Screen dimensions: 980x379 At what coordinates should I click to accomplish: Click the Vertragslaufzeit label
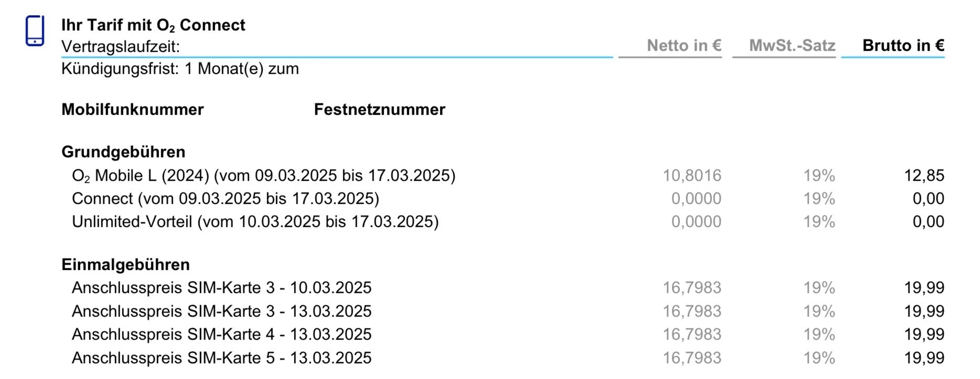(121, 47)
